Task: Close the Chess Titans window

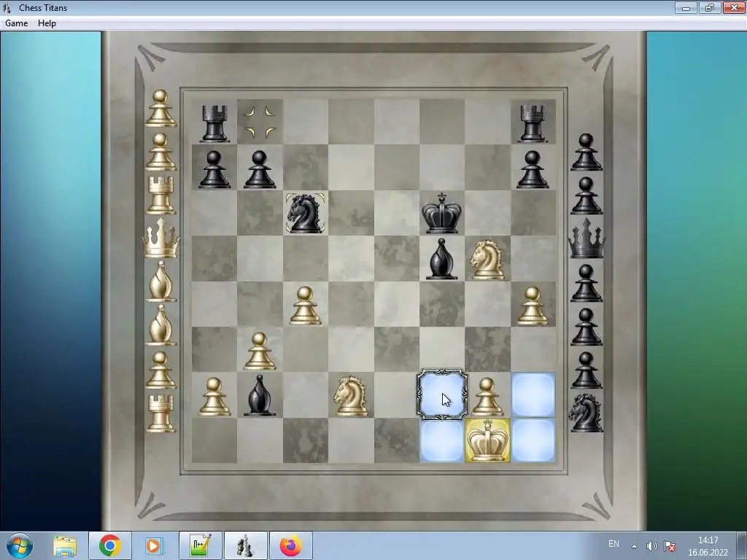Action: [x=734, y=7]
